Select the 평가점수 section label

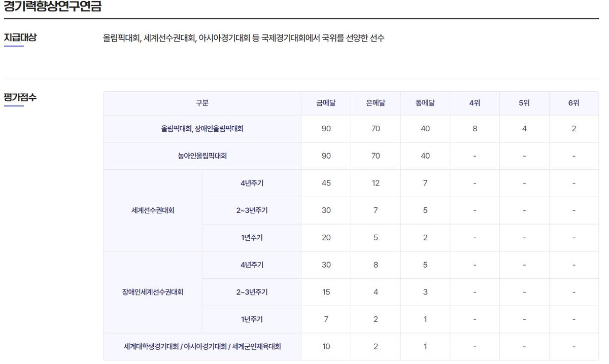20,97
